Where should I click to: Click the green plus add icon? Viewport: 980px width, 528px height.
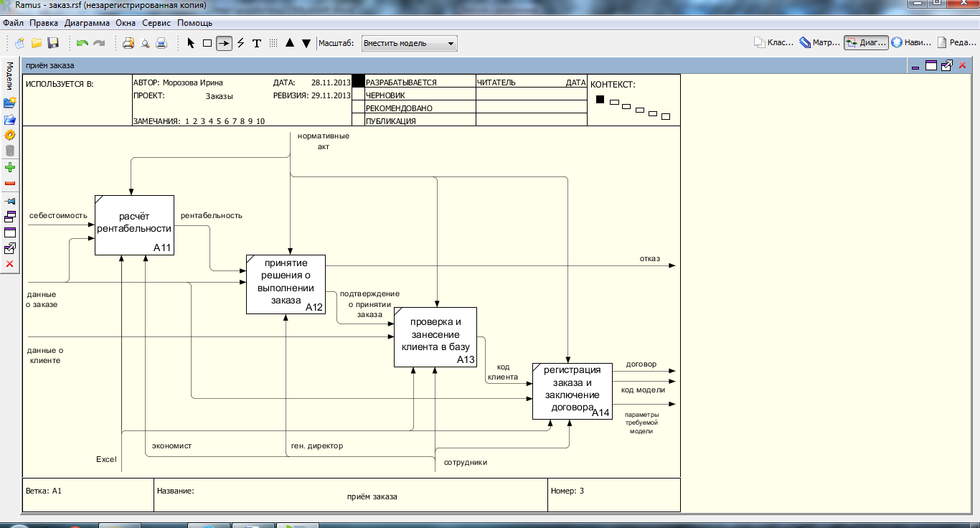pos(10,168)
